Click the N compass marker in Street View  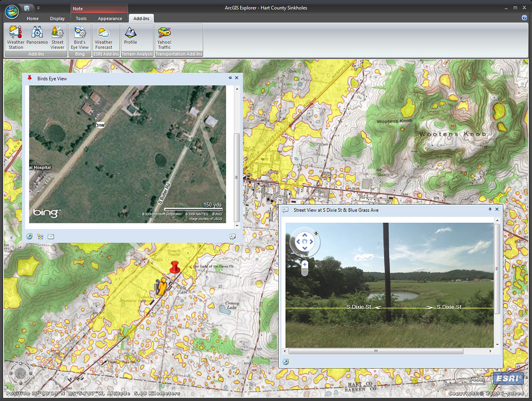(315, 233)
